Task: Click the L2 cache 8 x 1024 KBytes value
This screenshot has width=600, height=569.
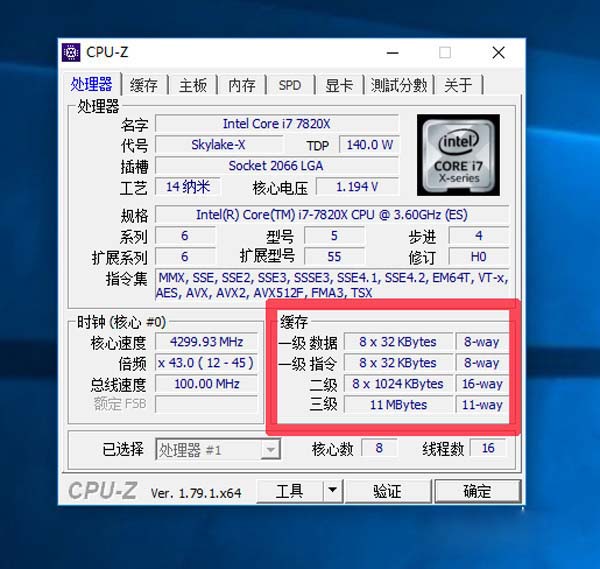Action: [398, 384]
